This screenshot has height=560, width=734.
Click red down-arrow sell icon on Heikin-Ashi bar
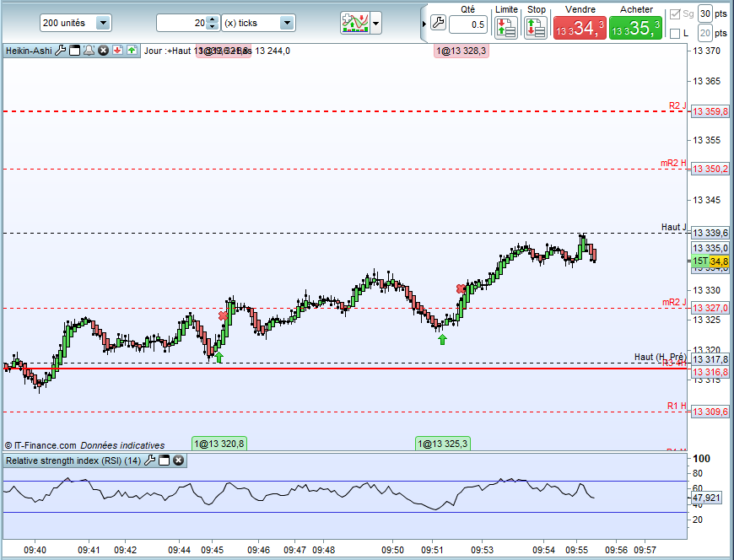tap(117, 50)
